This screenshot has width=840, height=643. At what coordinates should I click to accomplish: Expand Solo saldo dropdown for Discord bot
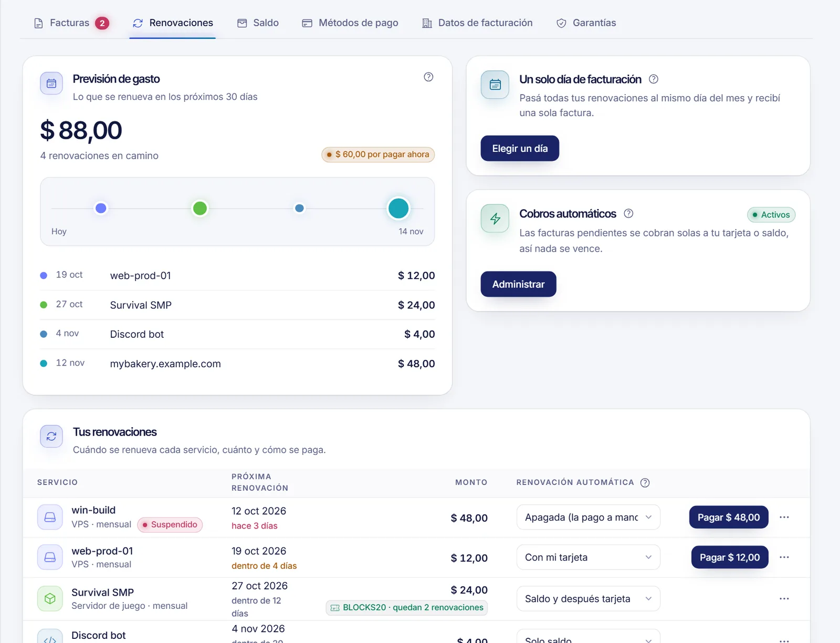(589, 637)
